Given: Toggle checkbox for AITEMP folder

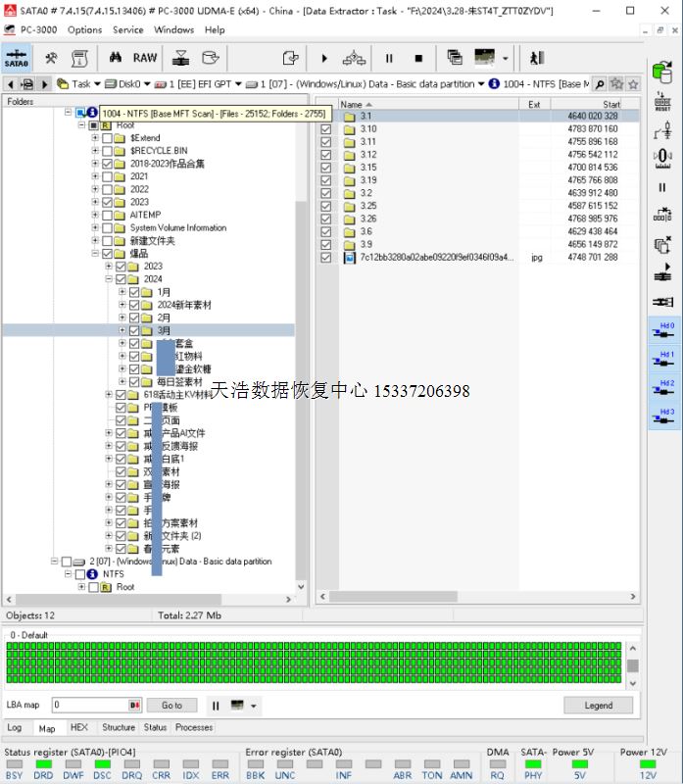Looking at the screenshot, I should tap(108, 215).
